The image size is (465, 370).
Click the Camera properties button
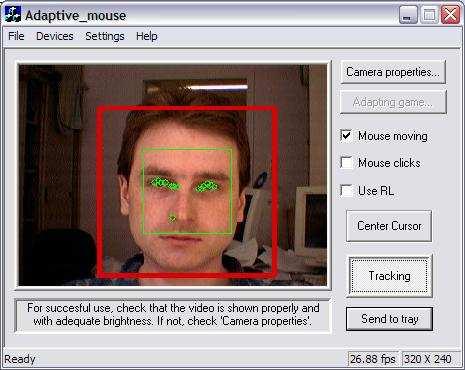coord(393,72)
